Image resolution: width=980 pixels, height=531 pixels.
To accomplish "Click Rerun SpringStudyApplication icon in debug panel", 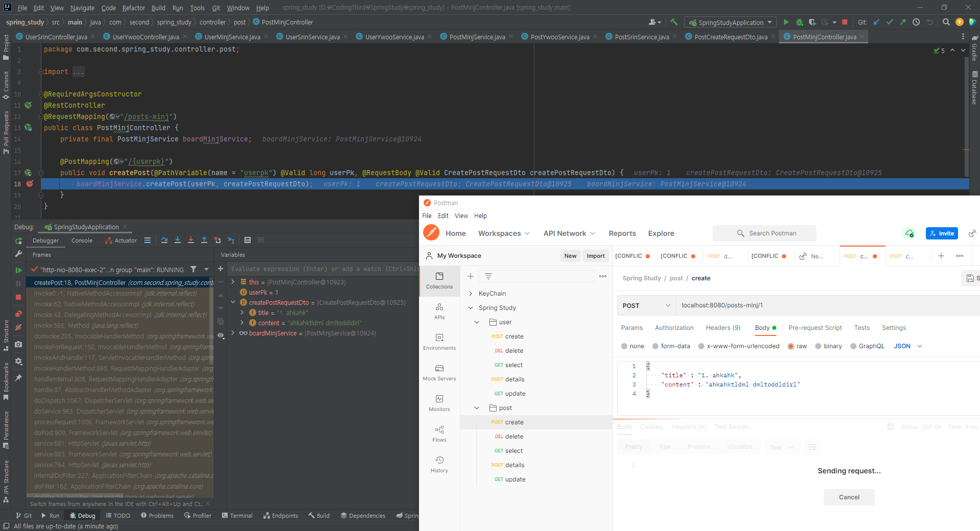I will [18, 240].
